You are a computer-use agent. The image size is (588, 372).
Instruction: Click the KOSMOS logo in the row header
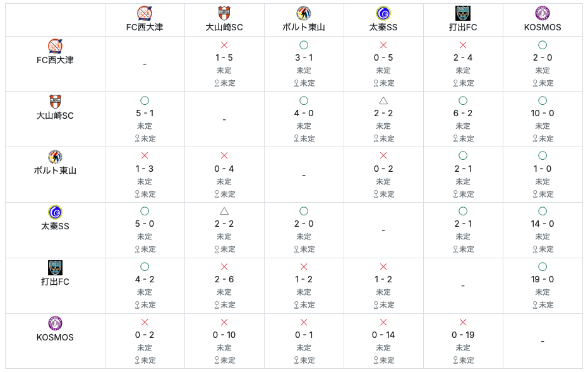click(x=55, y=323)
